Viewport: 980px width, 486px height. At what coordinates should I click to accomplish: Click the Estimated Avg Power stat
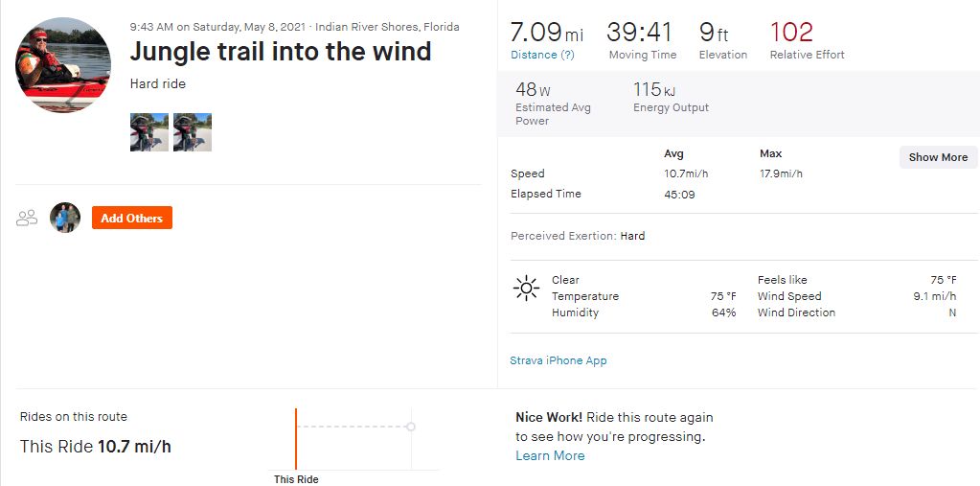point(553,104)
